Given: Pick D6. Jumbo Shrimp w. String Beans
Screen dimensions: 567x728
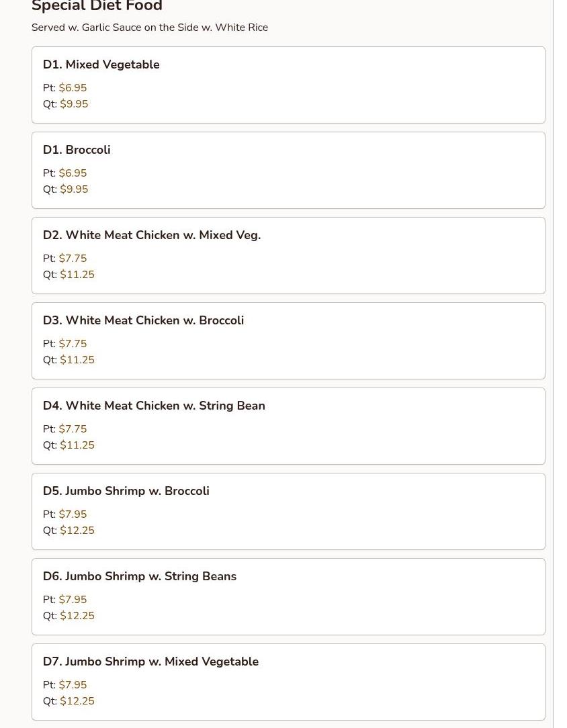Looking at the screenshot, I should coord(139,576).
